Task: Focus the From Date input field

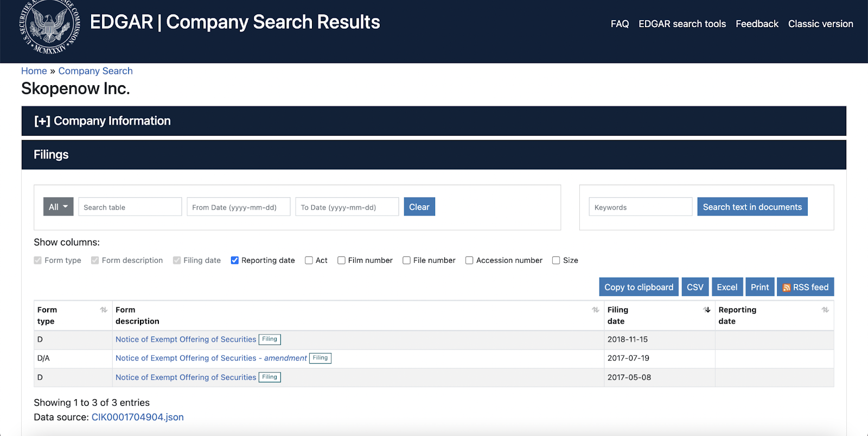Action: point(239,207)
